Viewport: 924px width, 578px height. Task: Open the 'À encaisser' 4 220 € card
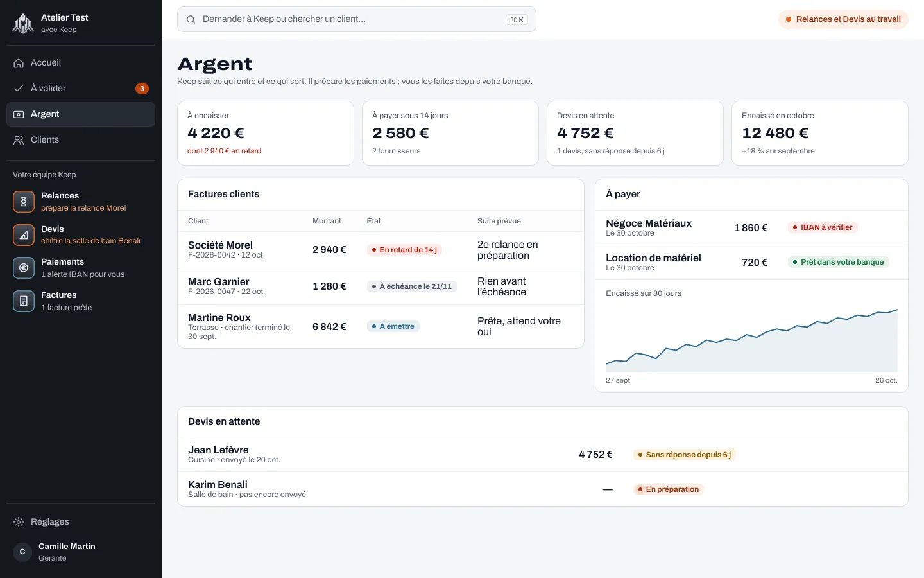[x=266, y=134]
